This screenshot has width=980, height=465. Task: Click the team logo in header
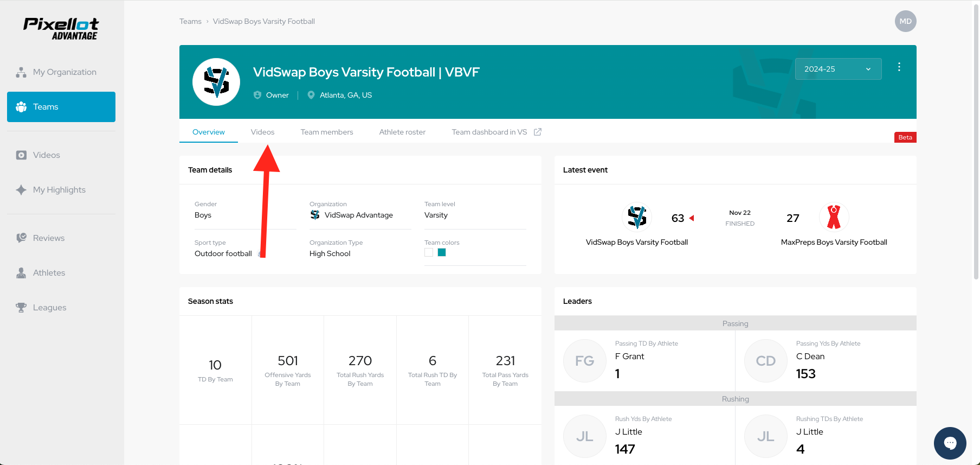(216, 82)
